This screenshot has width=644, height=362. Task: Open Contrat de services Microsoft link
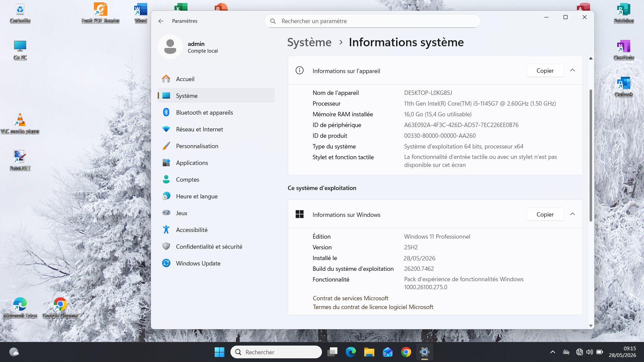point(351,298)
